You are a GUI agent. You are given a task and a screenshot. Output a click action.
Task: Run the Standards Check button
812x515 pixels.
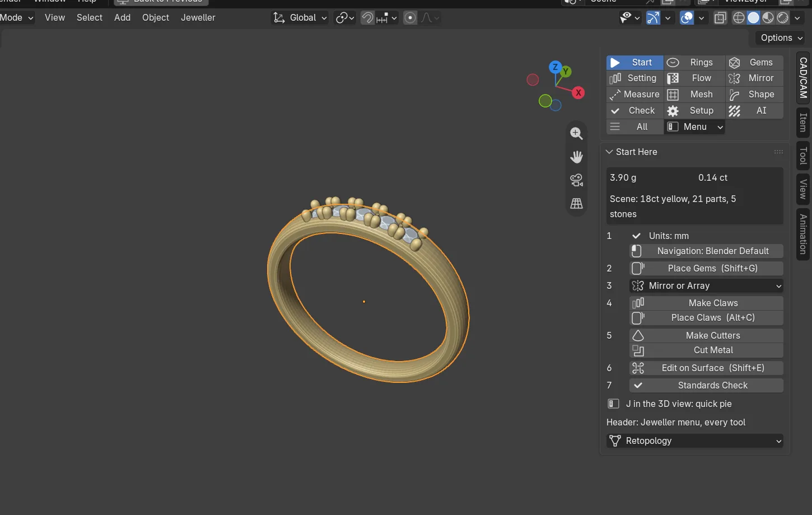[x=706, y=385]
